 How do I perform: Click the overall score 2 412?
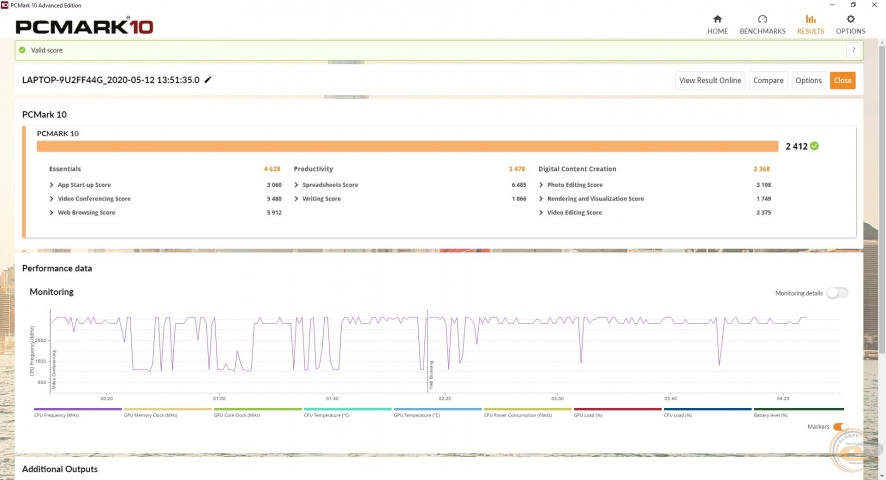(x=796, y=146)
